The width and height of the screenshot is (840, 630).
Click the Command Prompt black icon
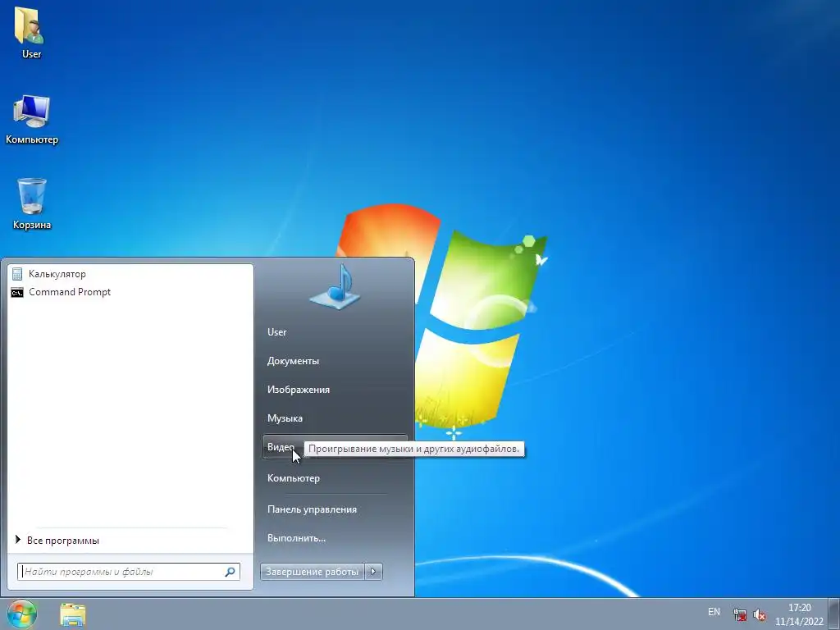(x=17, y=293)
